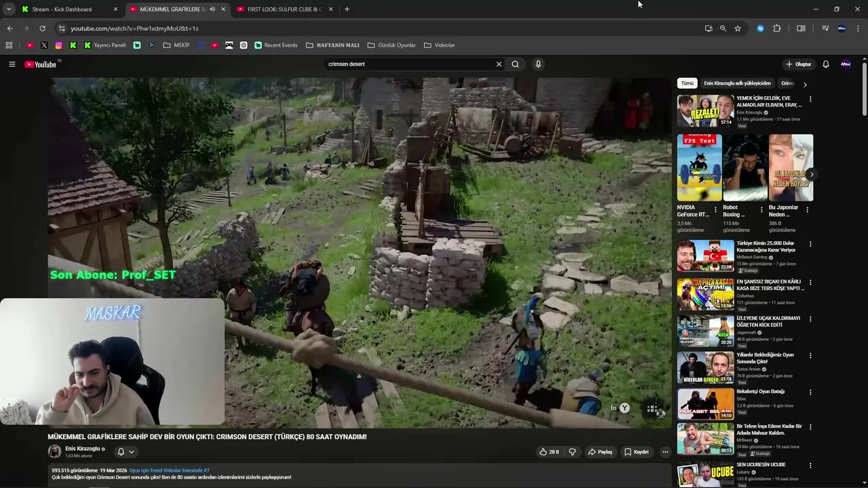
Task: Open the menu for 'YEMEK İÇİN GELDİK' video
Action: 810,99
